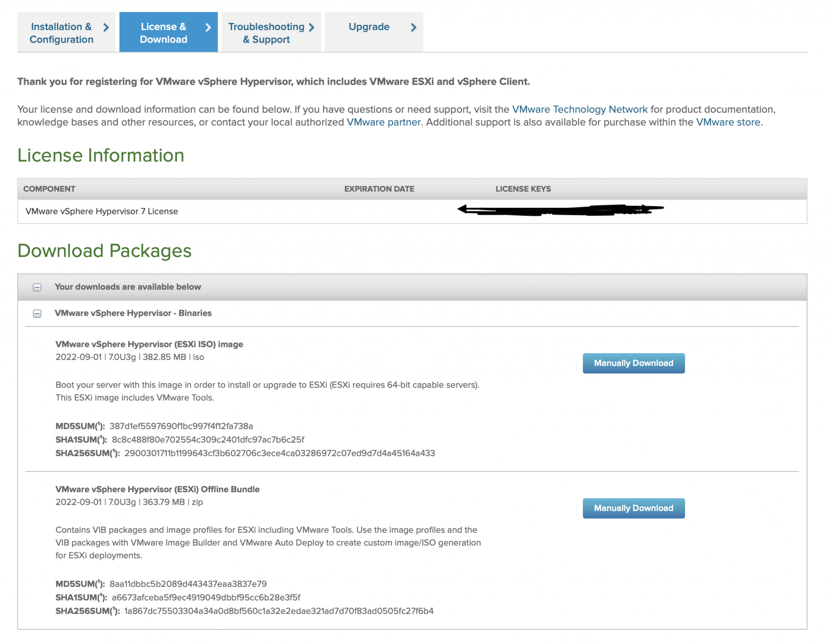This screenshot has height=644, width=833.
Task: Click the EXPIRATION DATE column header
Action: pos(379,188)
